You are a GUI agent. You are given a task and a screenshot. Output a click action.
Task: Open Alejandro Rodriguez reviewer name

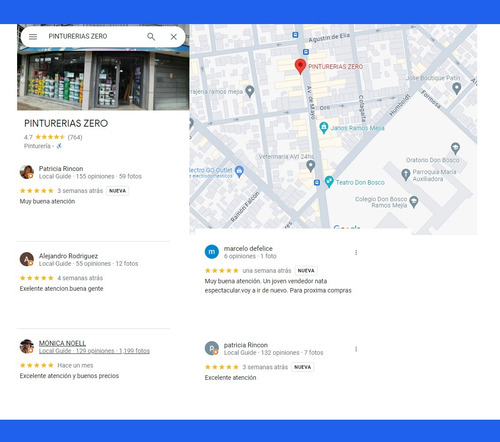68,256
